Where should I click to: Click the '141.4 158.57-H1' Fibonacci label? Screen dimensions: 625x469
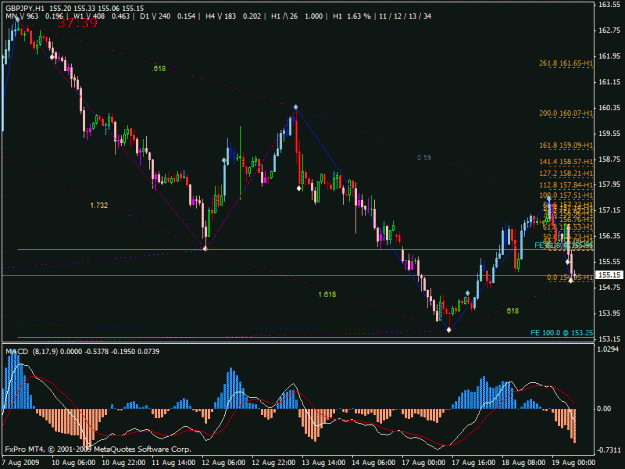(x=566, y=162)
